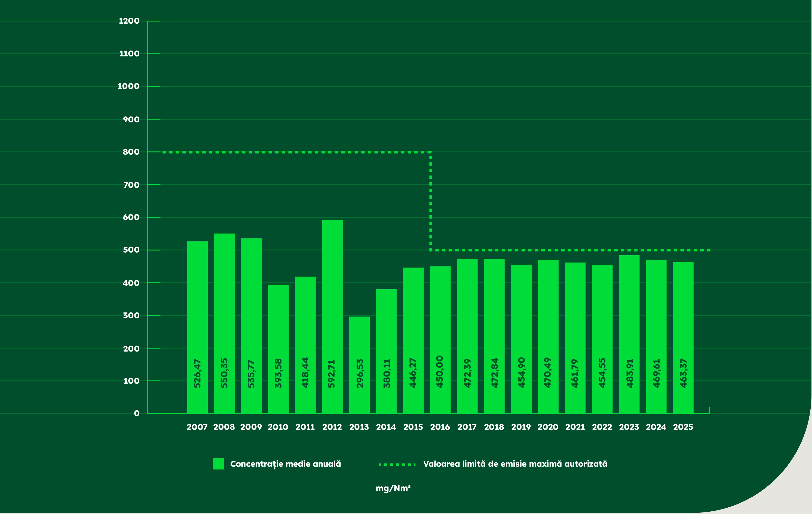
Task: Click the dotted line legend marker
Action: point(397,464)
